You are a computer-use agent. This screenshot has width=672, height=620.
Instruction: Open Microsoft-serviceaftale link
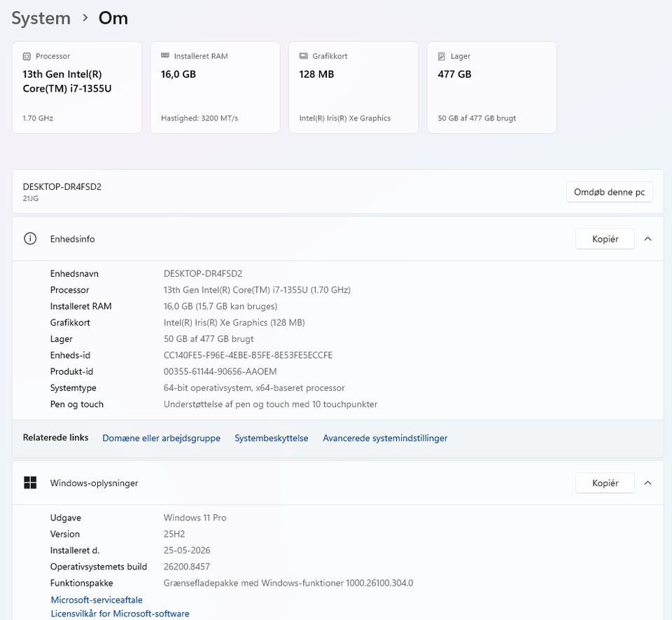97,600
